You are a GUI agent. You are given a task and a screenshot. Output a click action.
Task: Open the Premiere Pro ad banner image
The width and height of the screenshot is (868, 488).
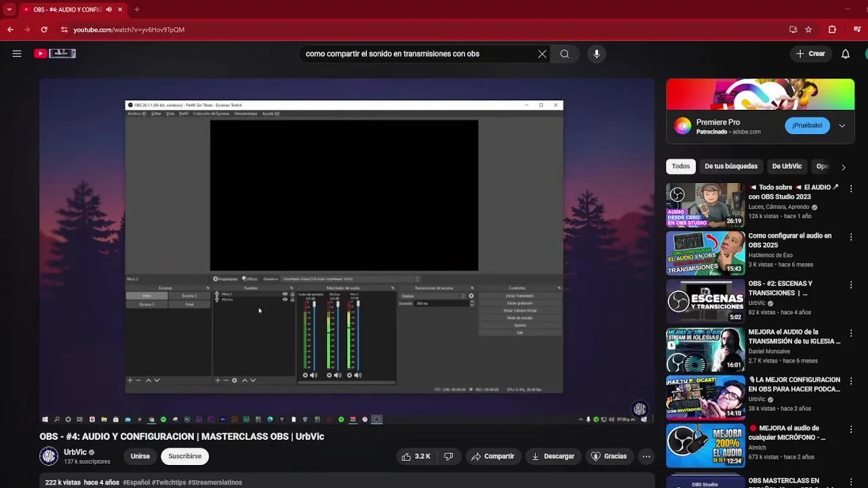pyautogui.click(x=760, y=94)
